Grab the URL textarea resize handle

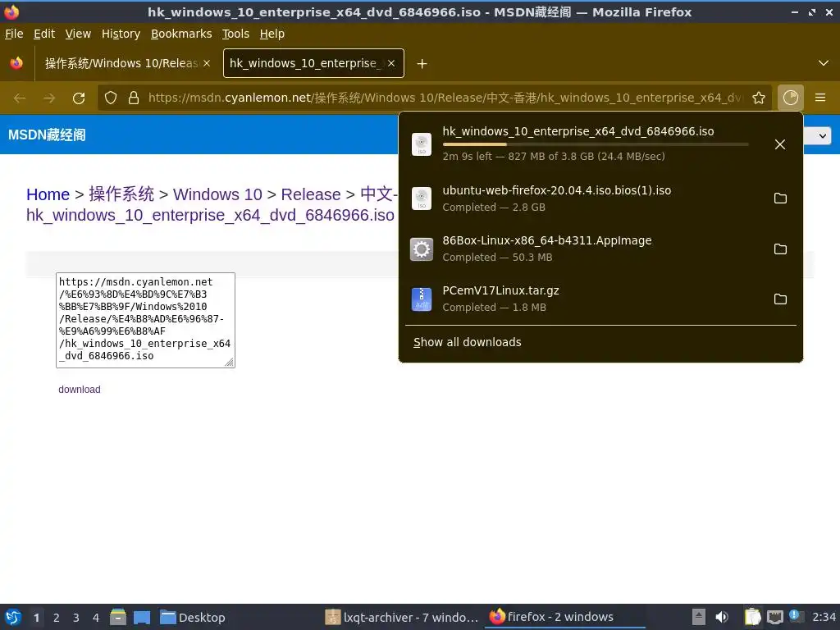230,363
